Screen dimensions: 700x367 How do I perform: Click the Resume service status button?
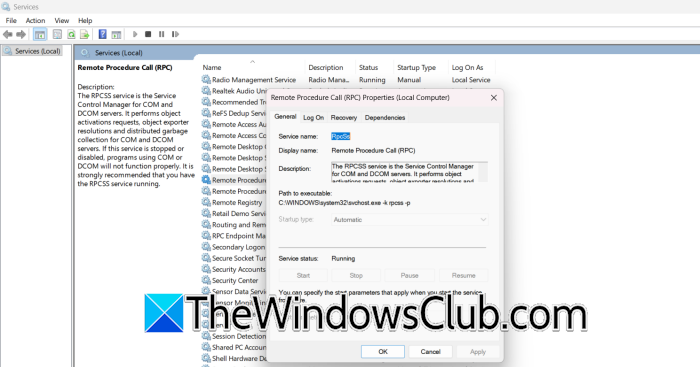tap(463, 275)
